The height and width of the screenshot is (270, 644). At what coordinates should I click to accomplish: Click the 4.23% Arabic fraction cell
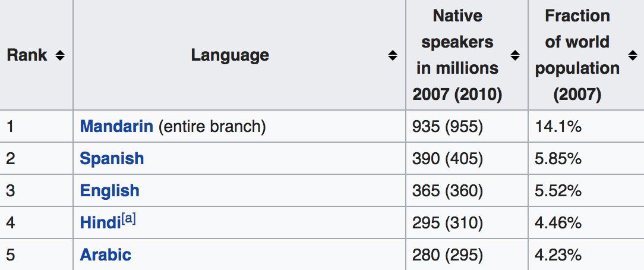click(558, 255)
